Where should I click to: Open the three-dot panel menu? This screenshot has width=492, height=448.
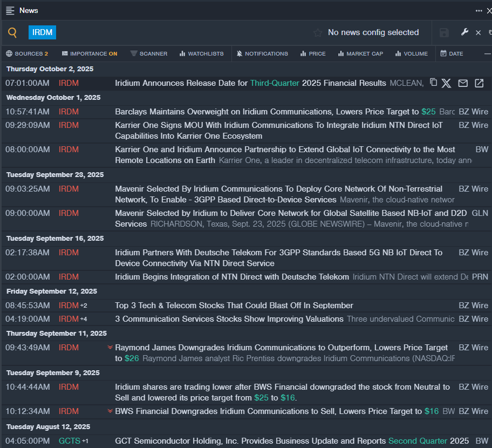tap(479, 11)
